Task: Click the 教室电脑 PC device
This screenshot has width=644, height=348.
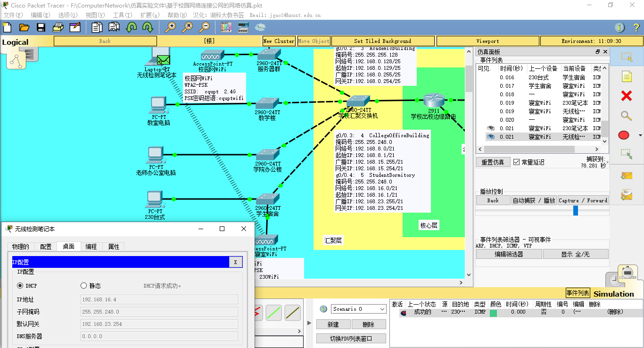Action: point(158,105)
